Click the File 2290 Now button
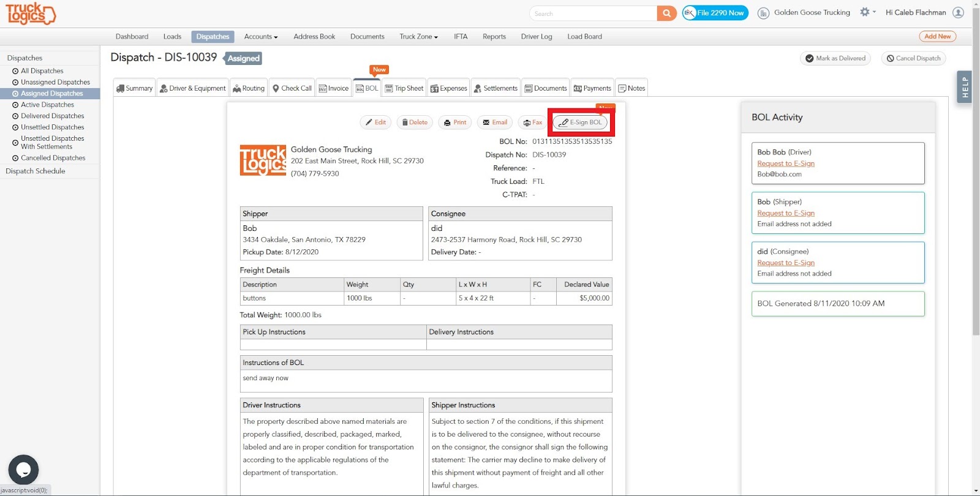The height and width of the screenshot is (496, 980). pyautogui.click(x=715, y=13)
